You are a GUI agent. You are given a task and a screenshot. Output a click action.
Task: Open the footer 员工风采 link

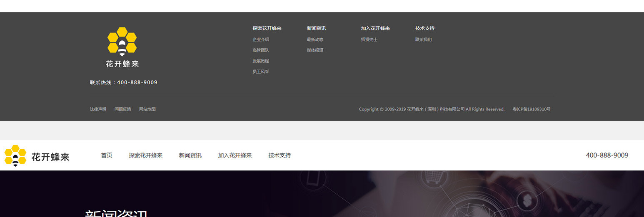pyautogui.click(x=261, y=72)
